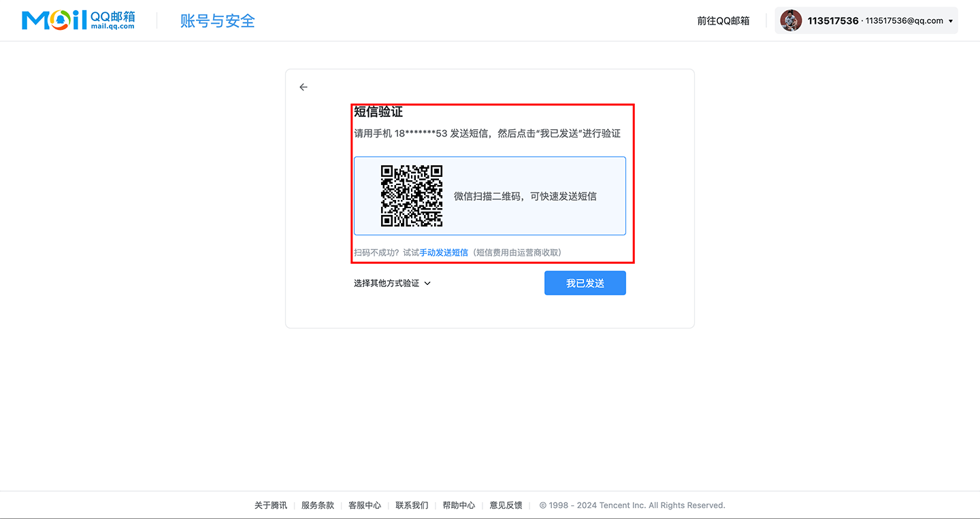Open 意见反馈 footer link

[506, 505]
